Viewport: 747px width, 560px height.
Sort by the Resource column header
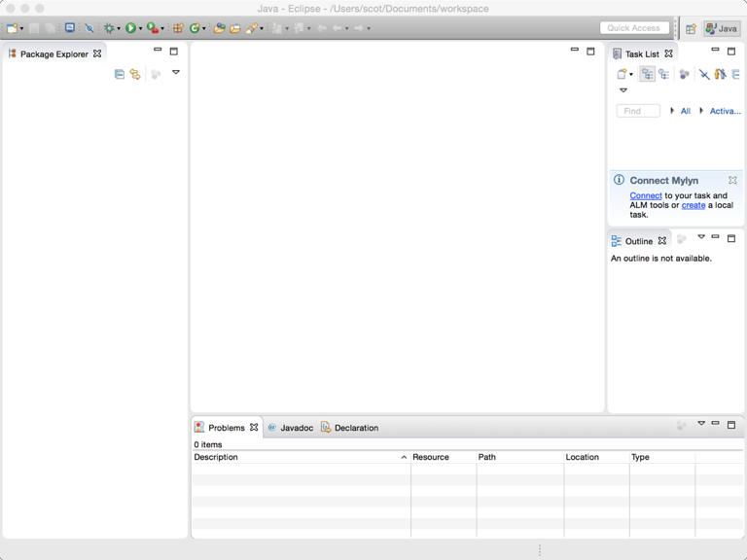click(444, 457)
